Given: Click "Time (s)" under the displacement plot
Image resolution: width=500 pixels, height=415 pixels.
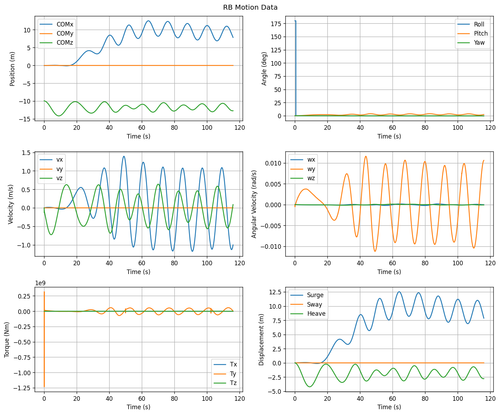Looking at the screenshot, I should pyautogui.click(x=389, y=407).
